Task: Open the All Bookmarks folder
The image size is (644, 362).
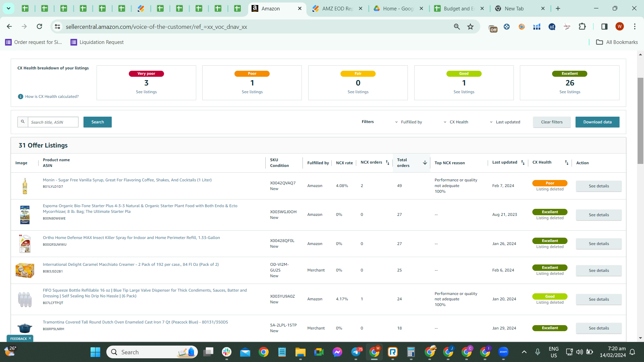Action: 617,42
